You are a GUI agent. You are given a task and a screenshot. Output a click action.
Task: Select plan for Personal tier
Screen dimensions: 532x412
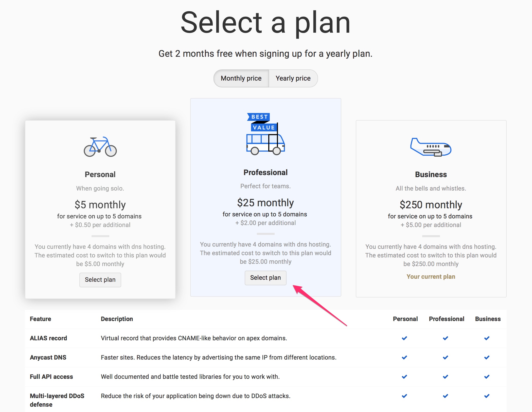[100, 280]
